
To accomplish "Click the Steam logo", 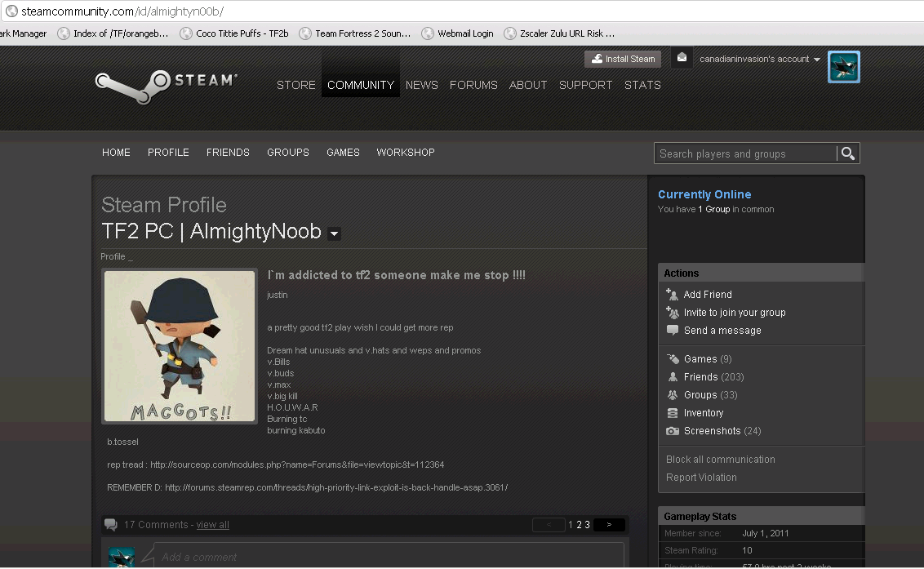I will (x=167, y=86).
